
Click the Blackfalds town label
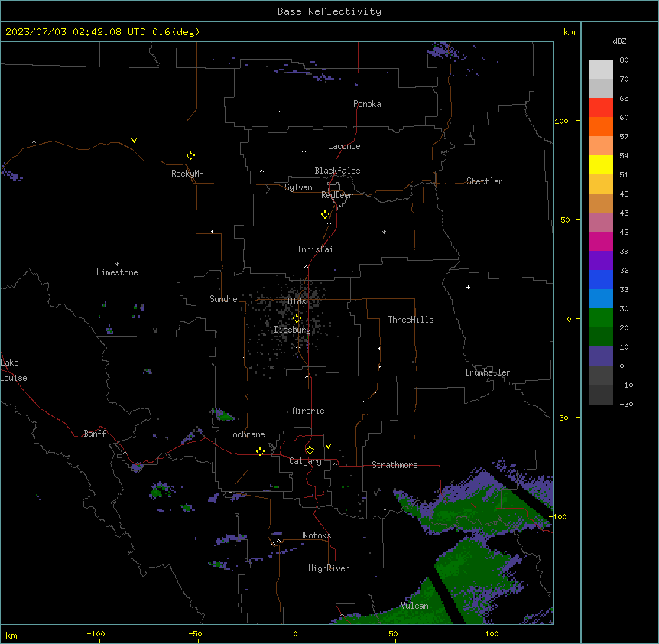click(337, 171)
